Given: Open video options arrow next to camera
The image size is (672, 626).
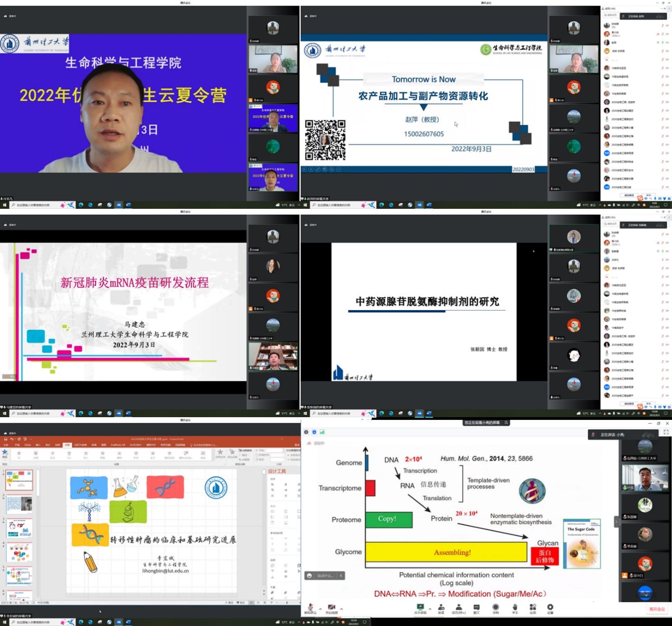Looking at the screenshot, I should click(342, 609).
